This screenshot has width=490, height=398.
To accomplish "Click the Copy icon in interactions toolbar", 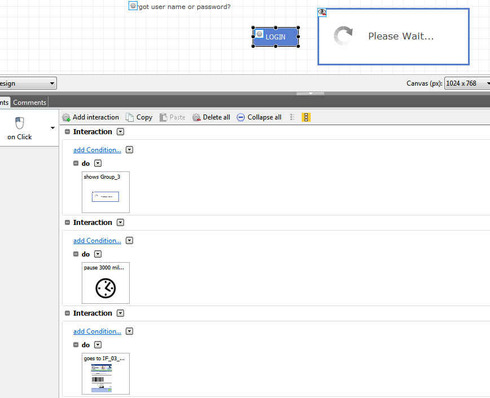I will tap(129, 117).
